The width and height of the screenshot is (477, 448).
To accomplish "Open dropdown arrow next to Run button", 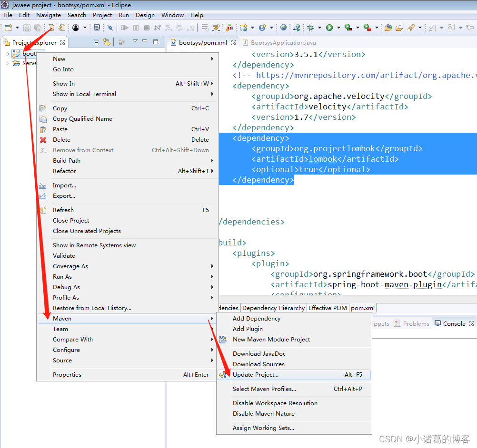I will tap(338, 28).
